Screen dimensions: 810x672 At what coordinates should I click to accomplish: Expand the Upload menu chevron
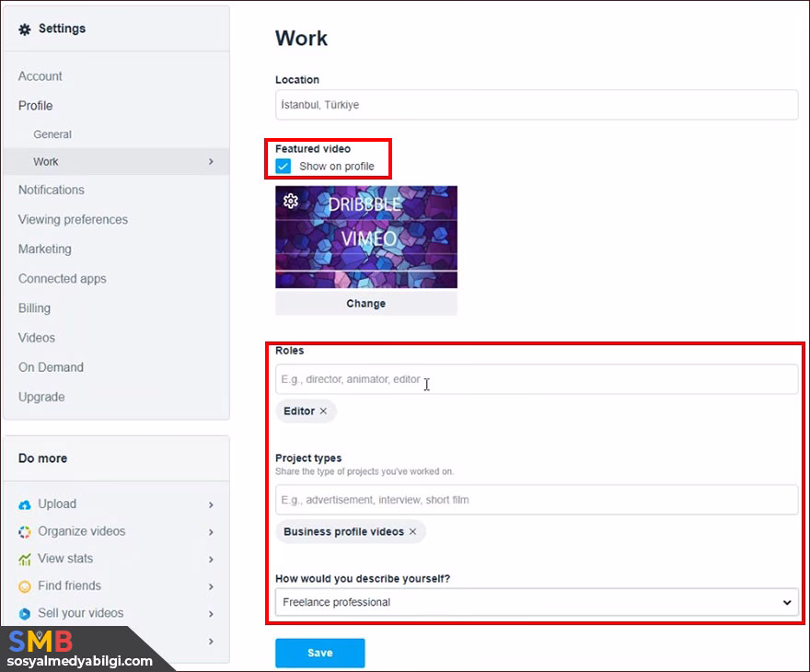click(x=211, y=504)
